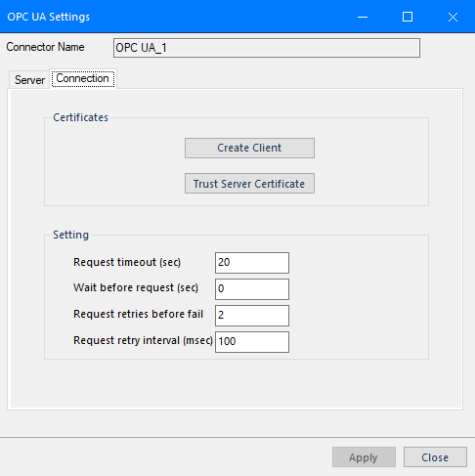Image resolution: width=475 pixels, height=476 pixels.
Task: Click 'Request retries before fail' label
Action: click(x=138, y=314)
